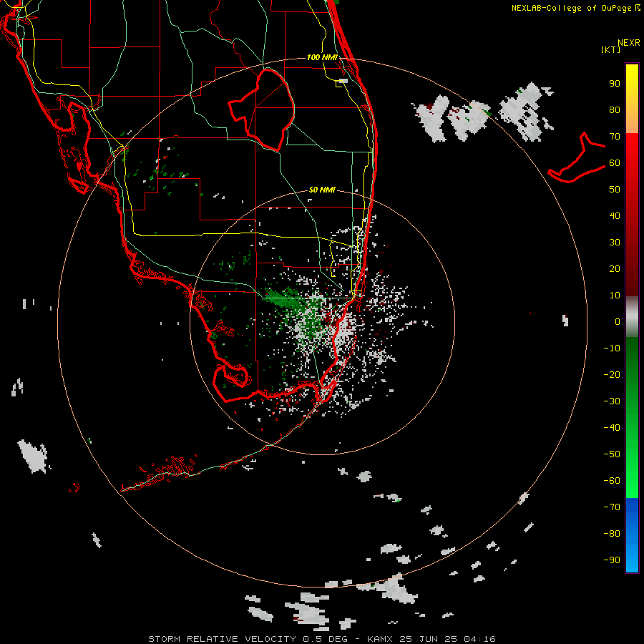Click the -60 knot scale label
The image size is (644, 644).
point(612,481)
